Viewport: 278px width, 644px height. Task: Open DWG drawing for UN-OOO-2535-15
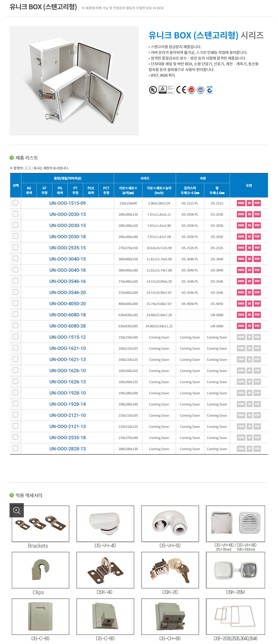coord(241,248)
